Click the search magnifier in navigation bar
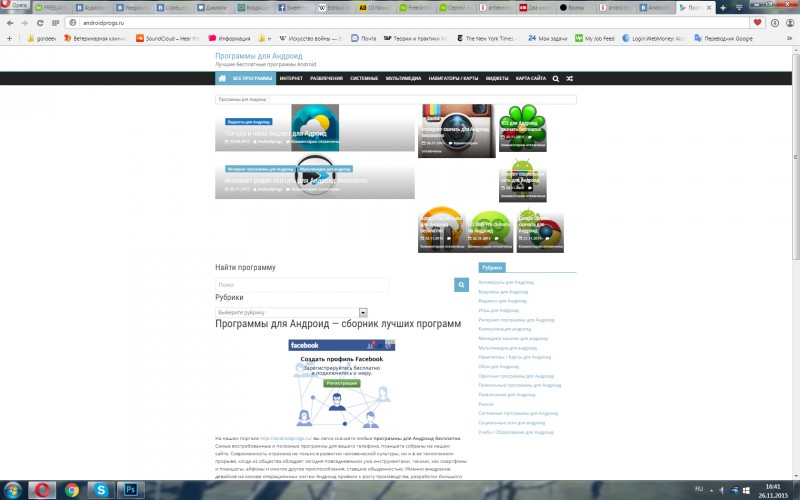This screenshot has height=500, width=800. coord(556,79)
